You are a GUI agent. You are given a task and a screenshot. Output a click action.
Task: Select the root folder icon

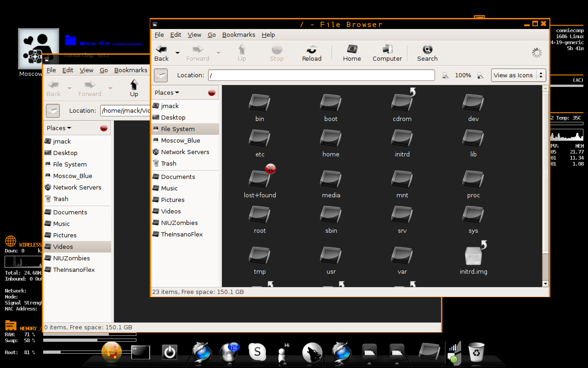(260, 214)
